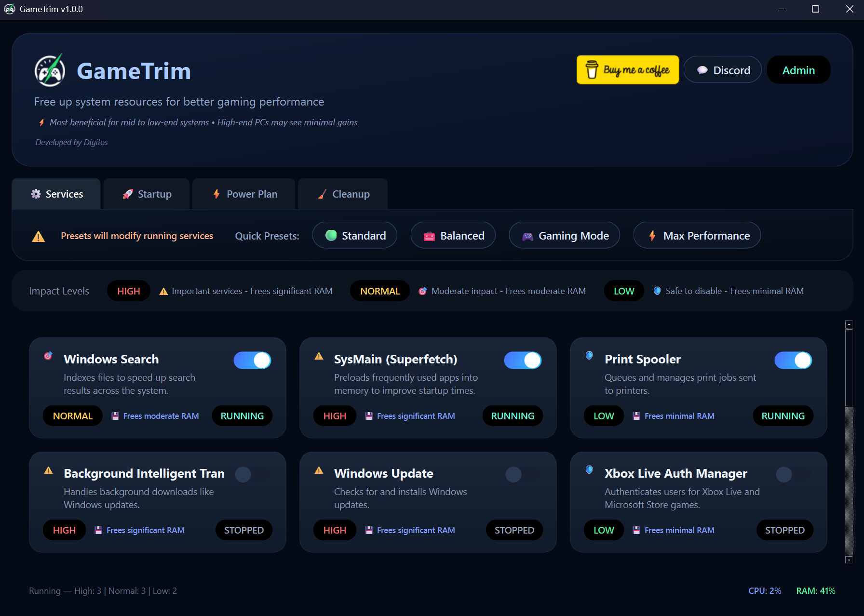The image size is (864, 616).
Task: Enable the Background Intelligent Tran service toggle
Action: (252, 474)
